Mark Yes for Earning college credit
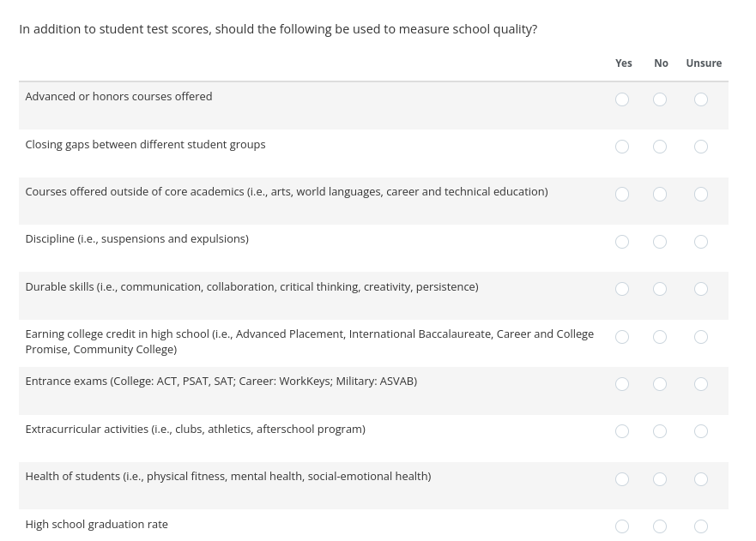The image size is (756, 541). coord(622,337)
